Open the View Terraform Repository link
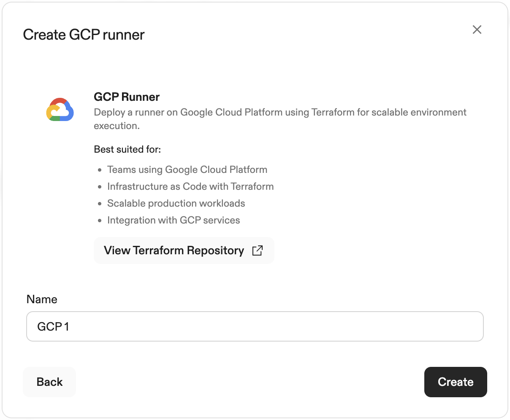Image resolution: width=510 pixels, height=420 pixels. 184,250
